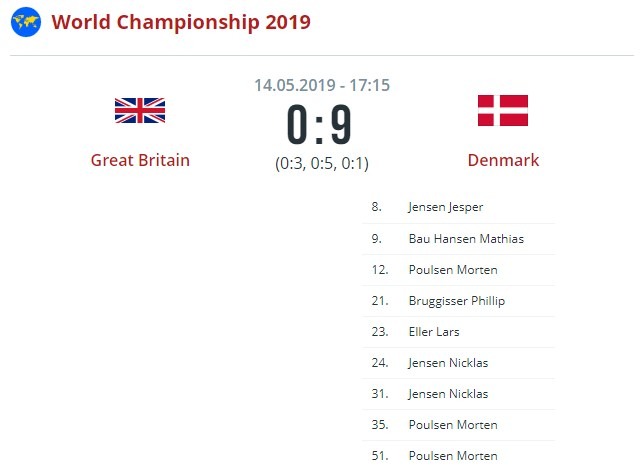Click the minute number 21 in goal list
640x472 pixels.
point(378,301)
